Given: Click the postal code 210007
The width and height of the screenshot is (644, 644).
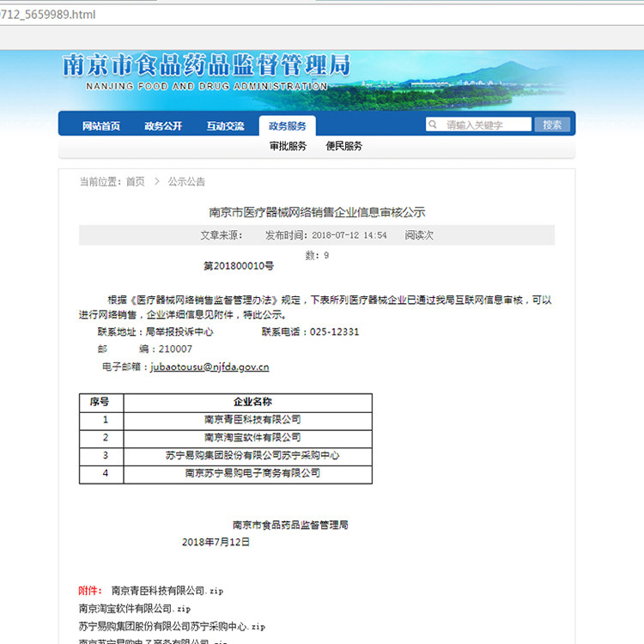Looking at the screenshot, I should [175, 349].
